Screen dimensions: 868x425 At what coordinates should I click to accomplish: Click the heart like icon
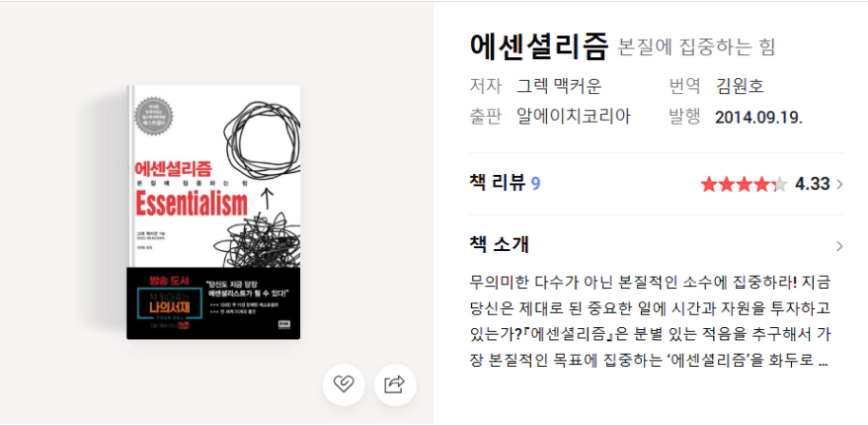click(344, 384)
